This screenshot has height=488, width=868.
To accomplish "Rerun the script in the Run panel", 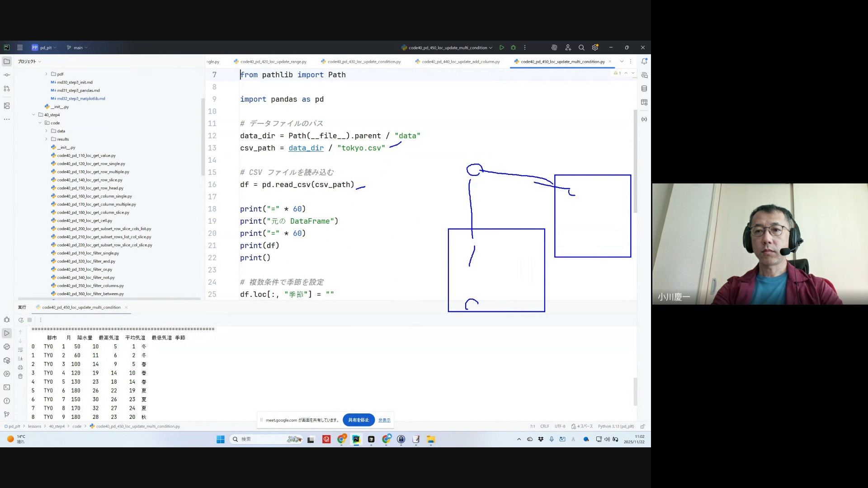I will click(21, 320).
